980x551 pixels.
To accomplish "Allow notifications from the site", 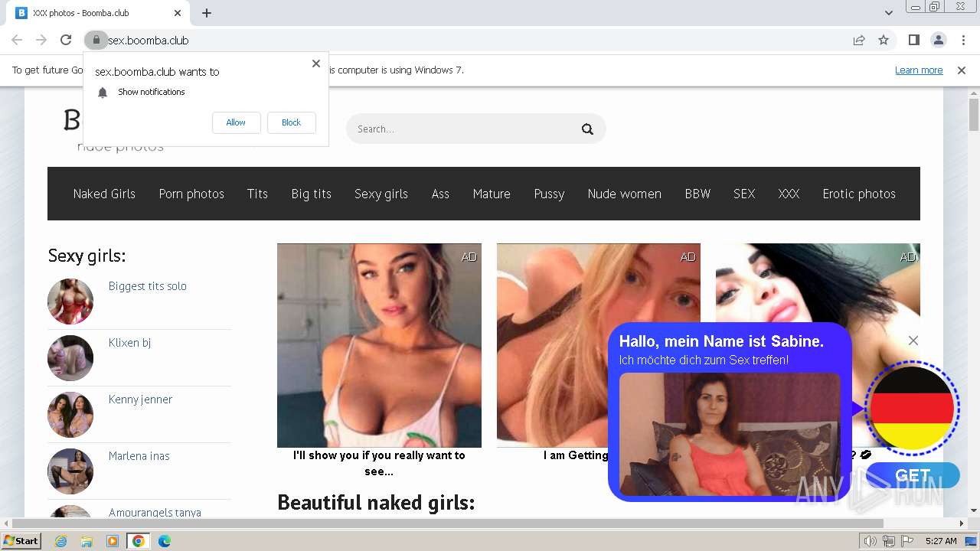I will [236, 122].
